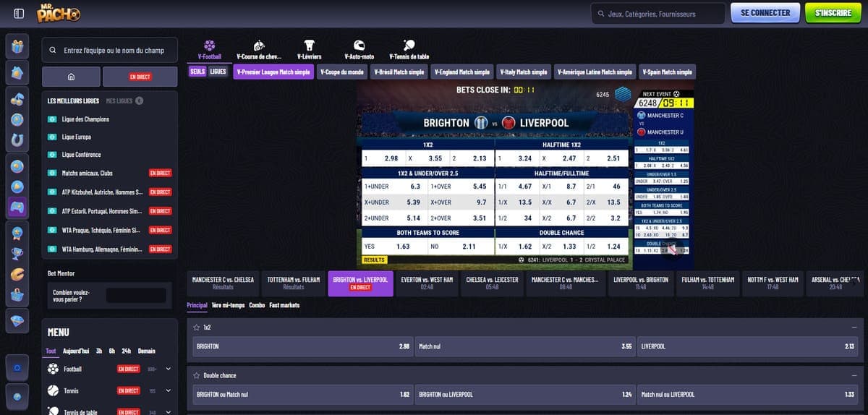Select the 6h time filter
This screenshot has width=868, height=415.
point(112,351)
